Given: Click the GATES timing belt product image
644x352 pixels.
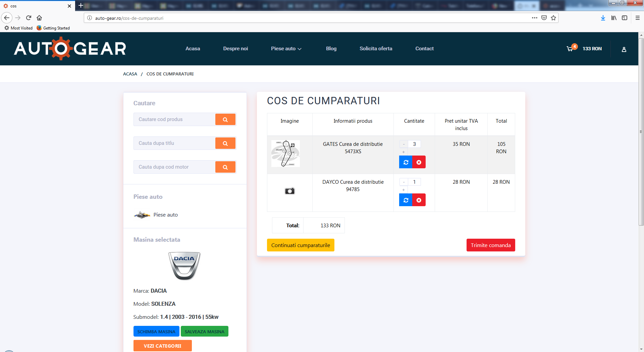Looking at the screenshot, I should click(x=285, y=154).
